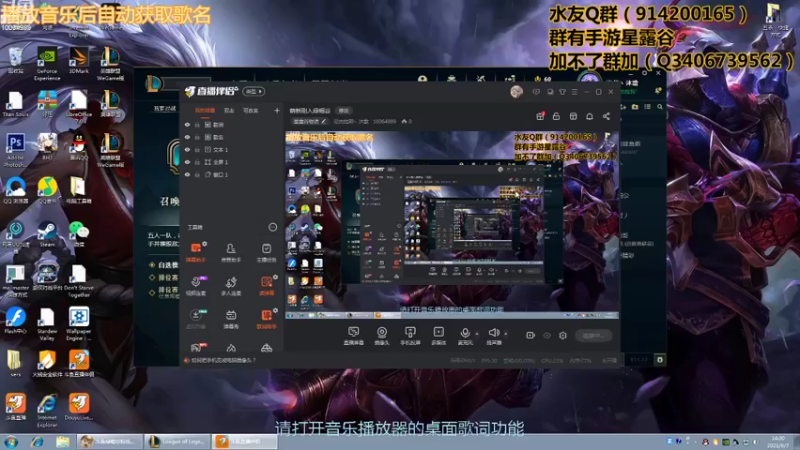Lock the 全屏 1 source layer

(197, 162)
